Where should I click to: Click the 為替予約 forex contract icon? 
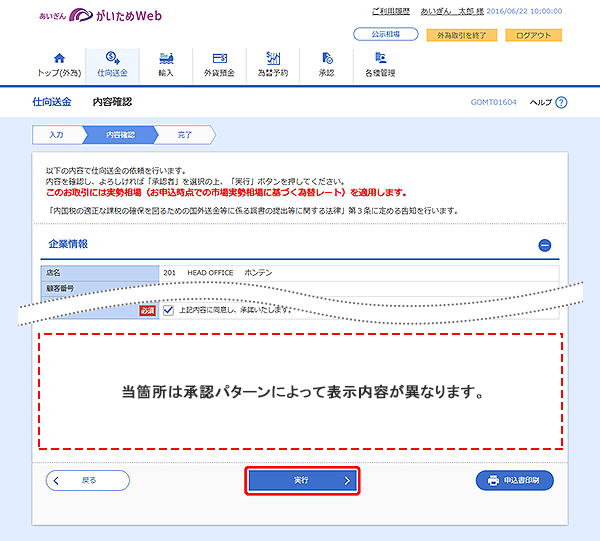[274, 59]
